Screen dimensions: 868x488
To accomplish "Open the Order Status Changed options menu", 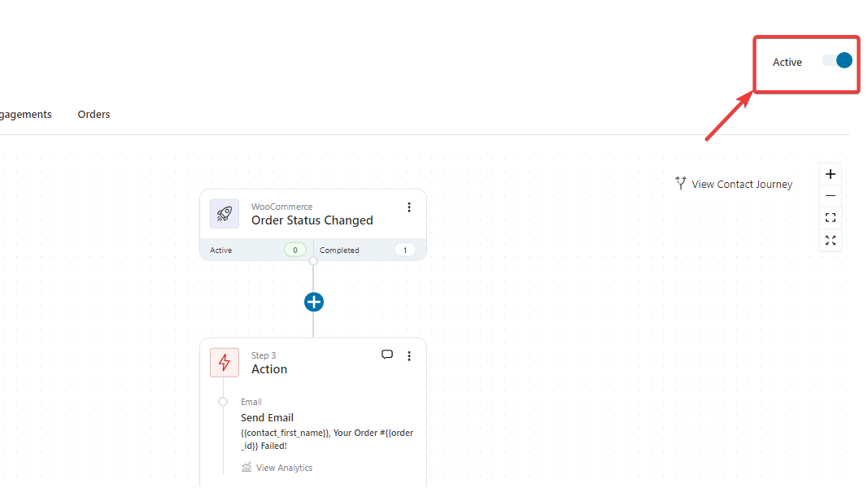I will pos(409,207).
